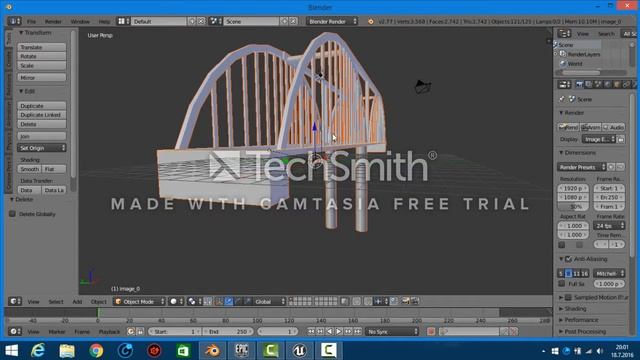The image size is (640, 360).
Task: Click the Mirror button
Action: pos(42,77)
